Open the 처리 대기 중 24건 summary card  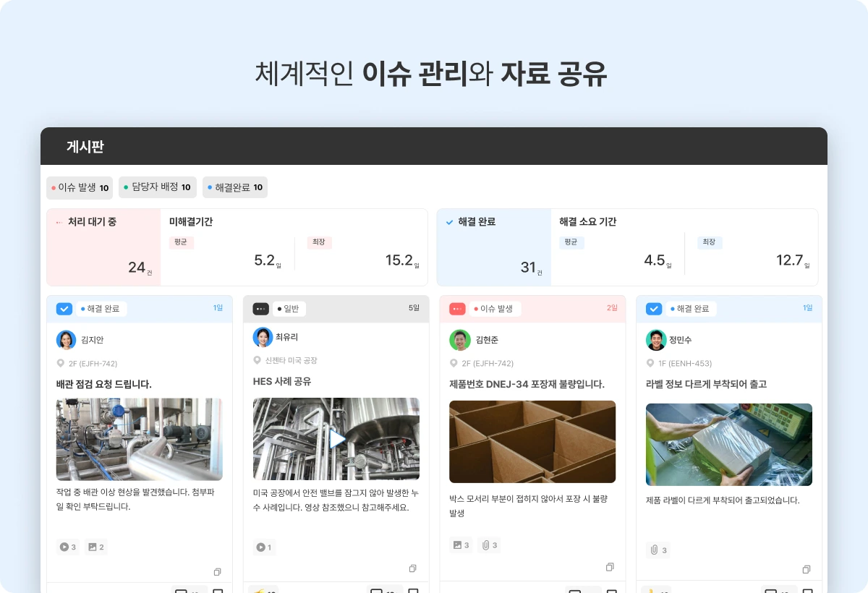tap(103, 247)
